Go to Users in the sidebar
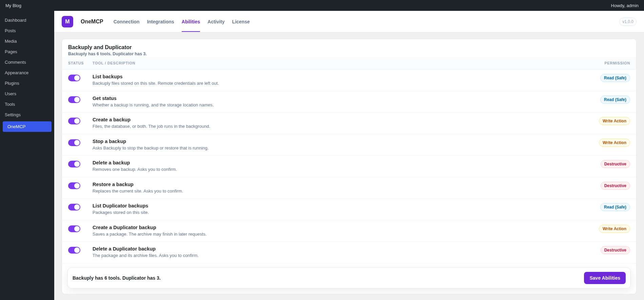 (27, 94)
